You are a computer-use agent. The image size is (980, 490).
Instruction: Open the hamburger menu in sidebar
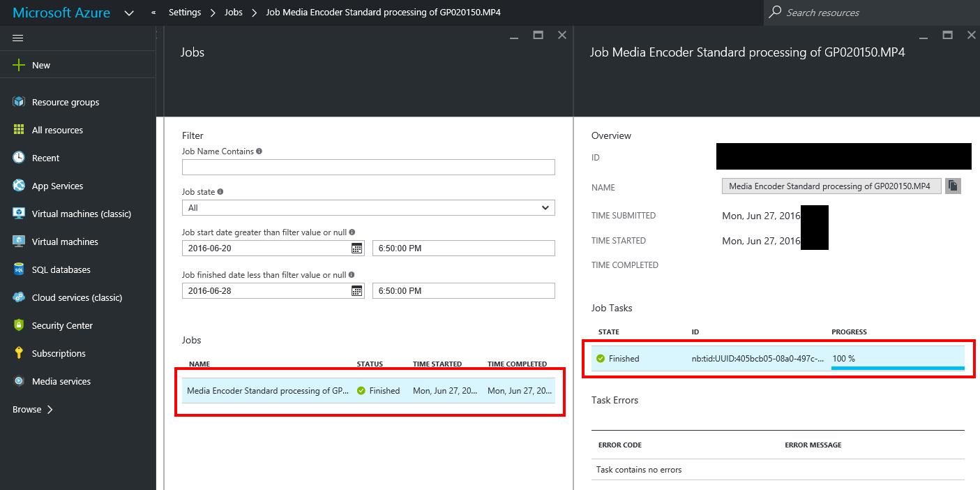pos(18,38)
